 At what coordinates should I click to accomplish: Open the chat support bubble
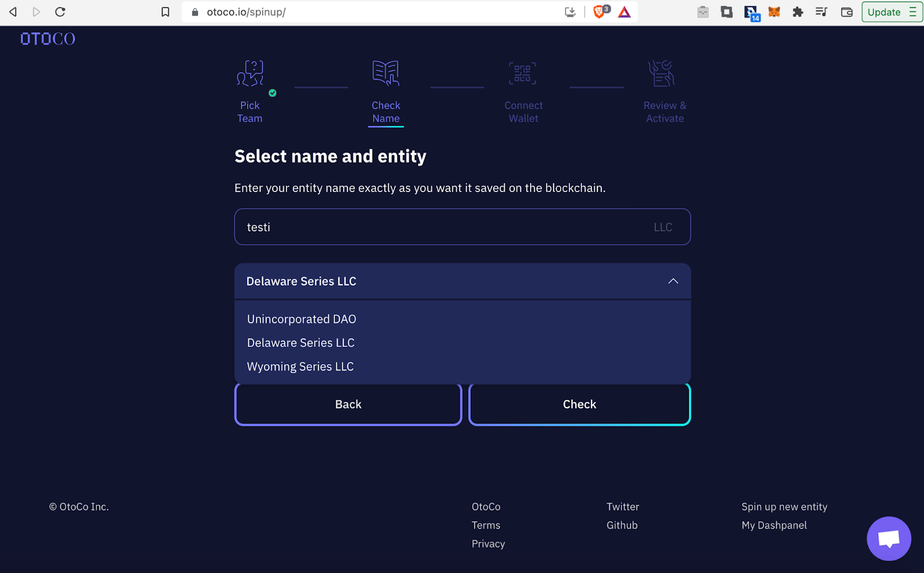point(888,538)
